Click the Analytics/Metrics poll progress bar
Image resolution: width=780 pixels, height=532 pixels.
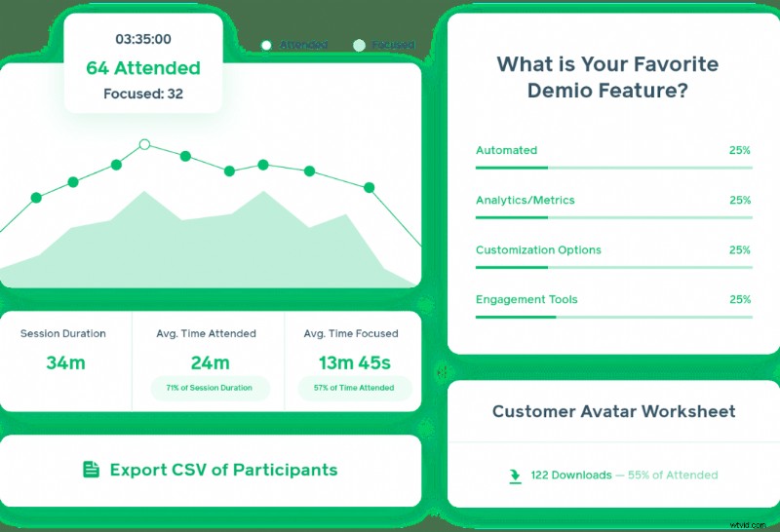614,218
